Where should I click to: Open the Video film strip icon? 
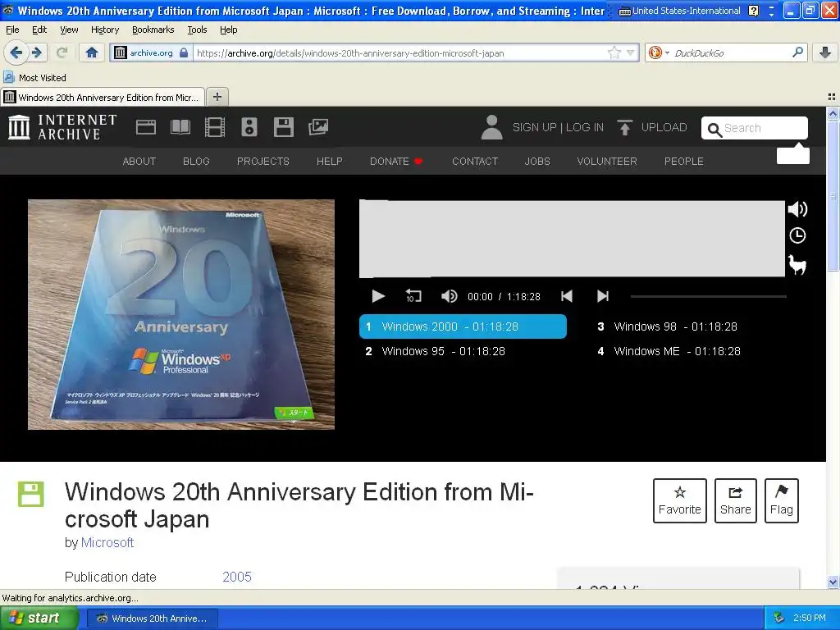215,127
